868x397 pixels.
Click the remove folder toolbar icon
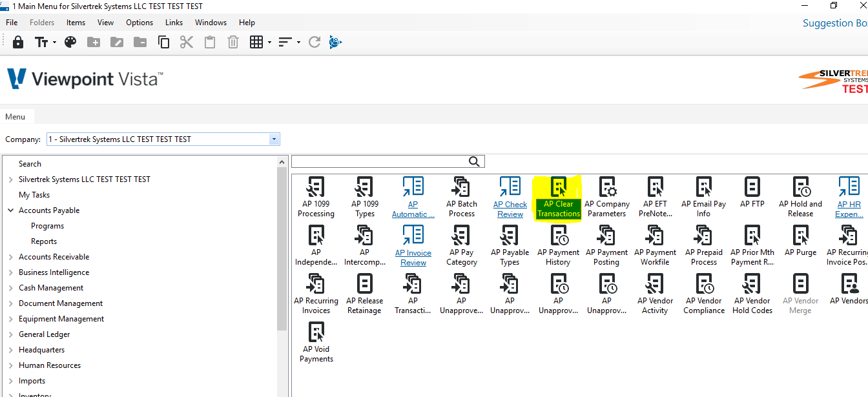[x=140, y=42]
